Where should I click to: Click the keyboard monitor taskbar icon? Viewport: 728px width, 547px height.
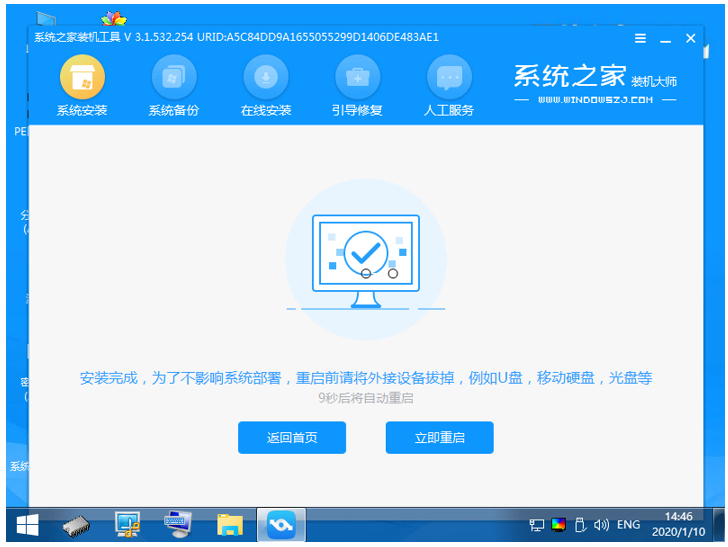(178, 524)
